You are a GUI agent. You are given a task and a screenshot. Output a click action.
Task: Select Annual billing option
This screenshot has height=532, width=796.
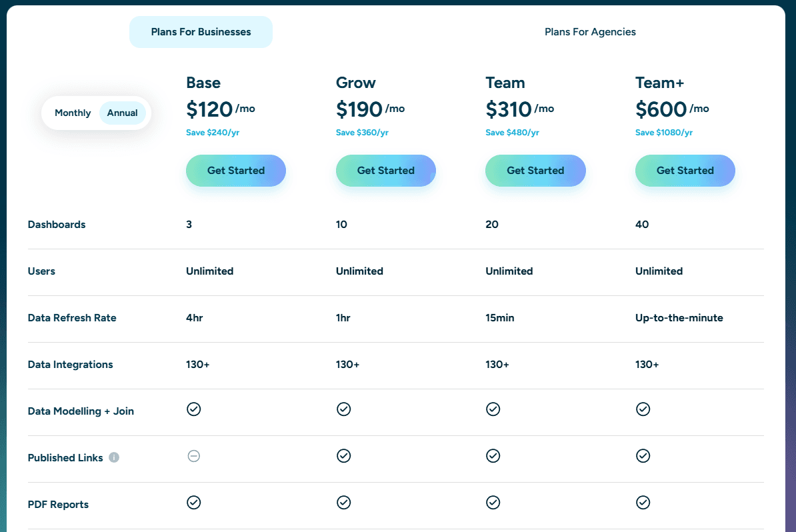123,113
